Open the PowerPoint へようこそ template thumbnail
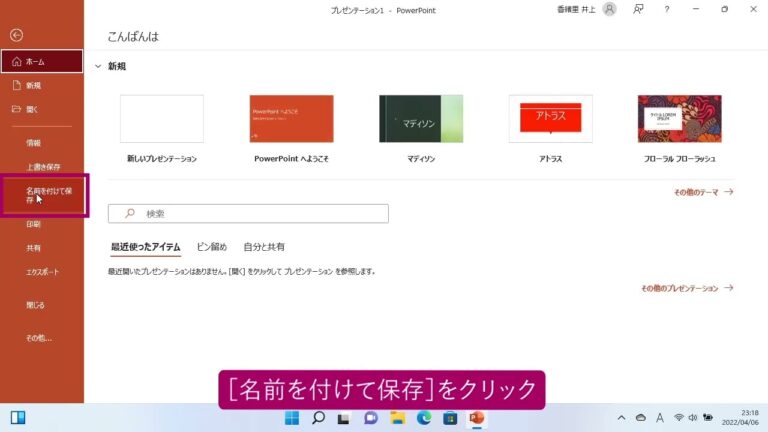The width and height of the screenshot is (768, 432). click(x=291, y=119)
